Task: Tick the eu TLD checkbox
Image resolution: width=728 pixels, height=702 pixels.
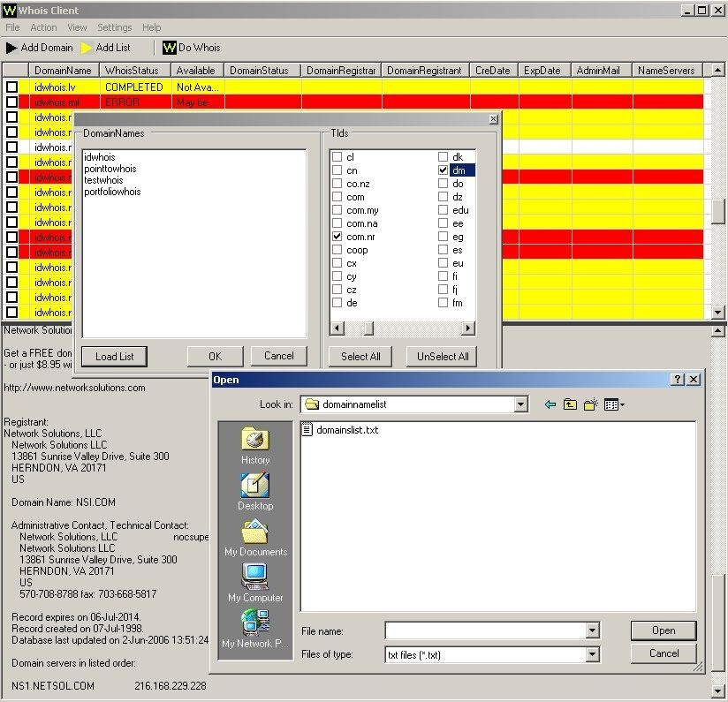Action: pyautogui.click(x=443, y=263)
